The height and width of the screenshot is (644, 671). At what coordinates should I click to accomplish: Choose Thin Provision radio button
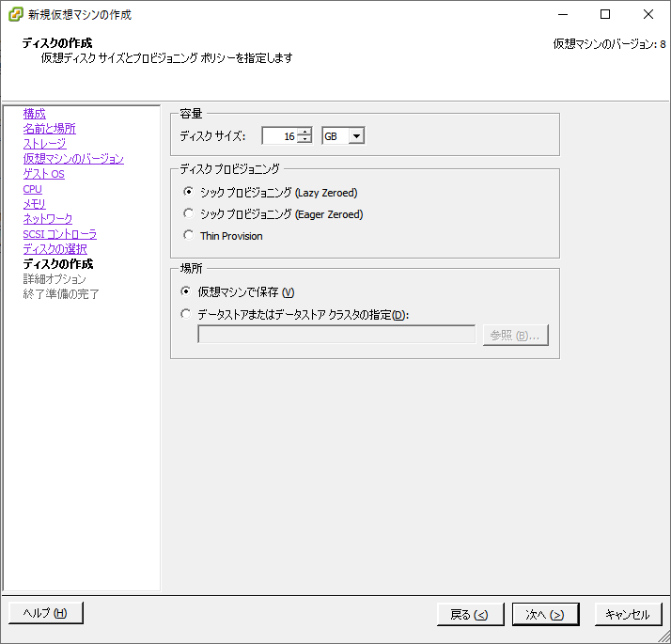188,235
